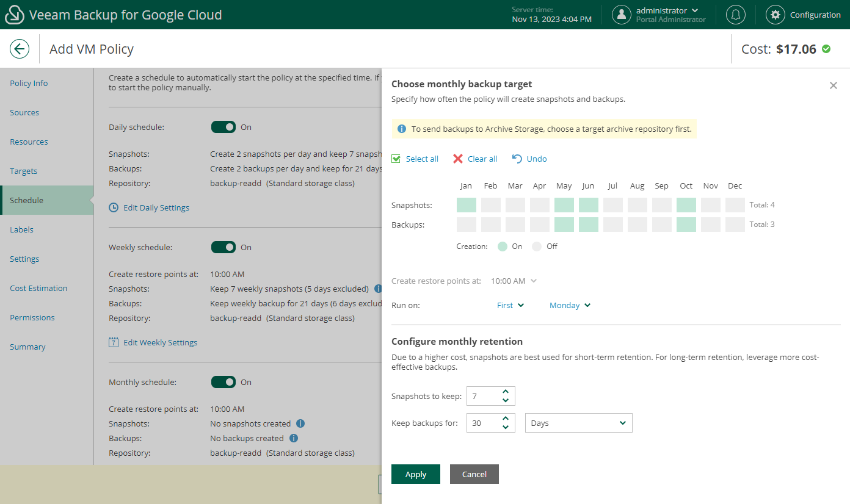The height and width of the screenshot is (504, 850).
Task: Open Configuration gear icon
Action: click(x=775, y=15)
